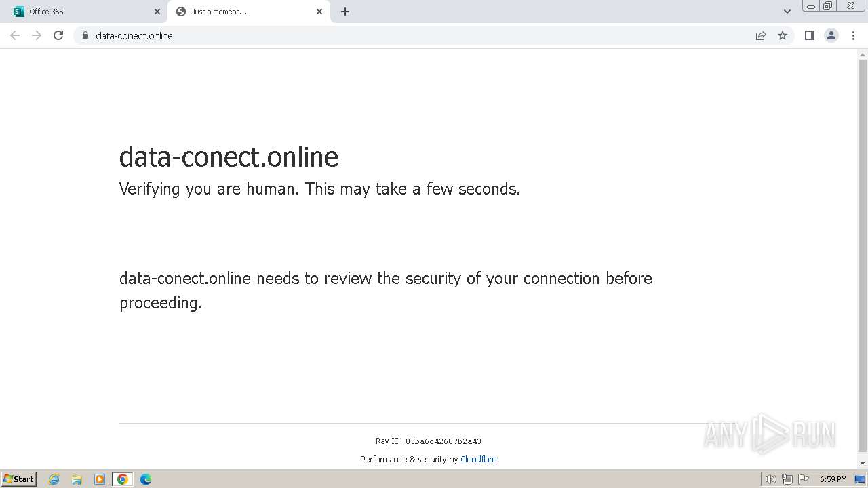Open the Chrome three-dot menu
868x488 pixels.
point(854,35)
